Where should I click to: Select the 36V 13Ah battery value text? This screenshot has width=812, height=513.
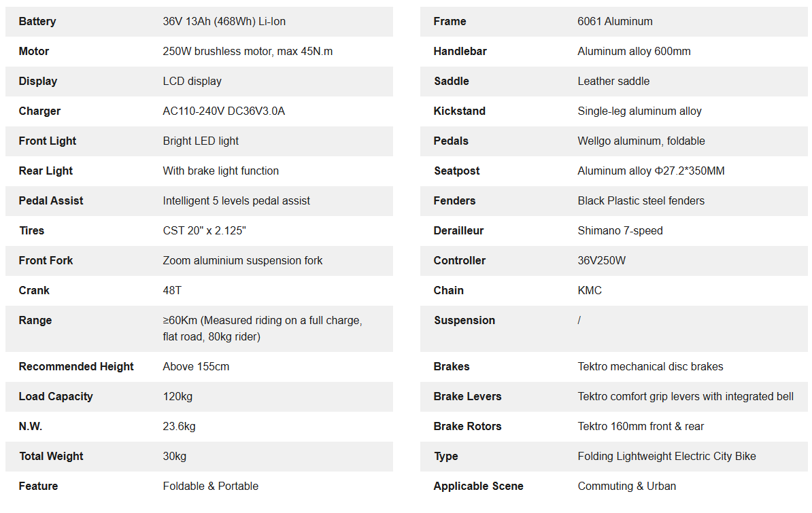224,22
